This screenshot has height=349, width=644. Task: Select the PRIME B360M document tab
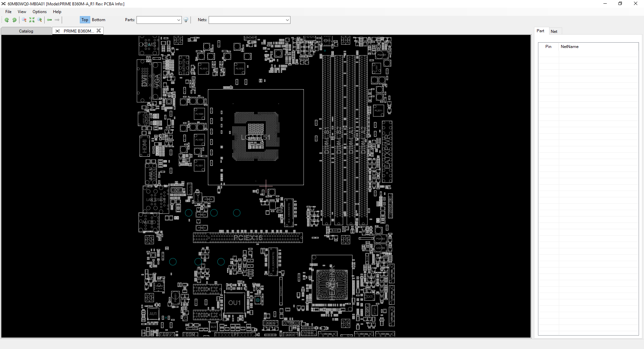[x=78, y=31]
